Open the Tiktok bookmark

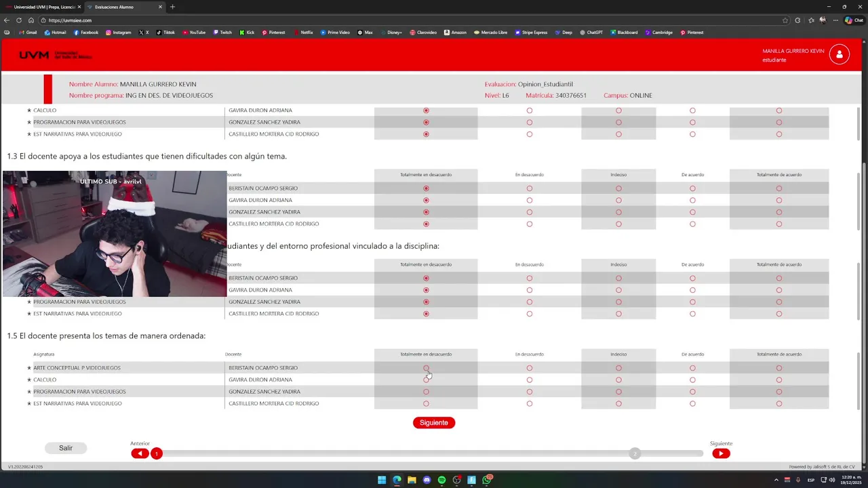pyautogui.click(x=165, y=33)
